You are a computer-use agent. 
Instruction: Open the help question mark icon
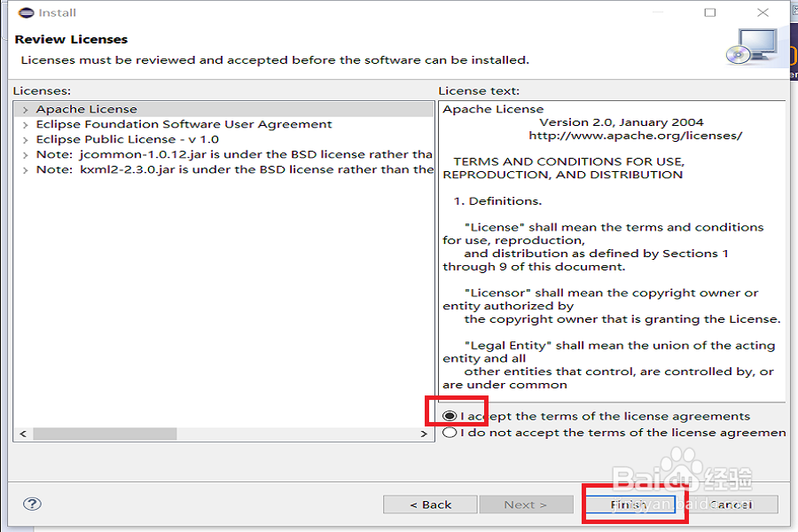(32, 504)
